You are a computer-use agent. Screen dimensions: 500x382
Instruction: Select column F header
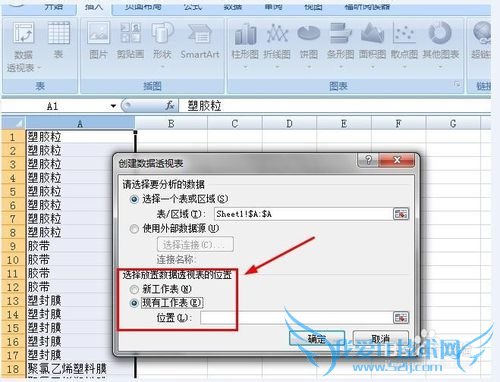point(398,124)
